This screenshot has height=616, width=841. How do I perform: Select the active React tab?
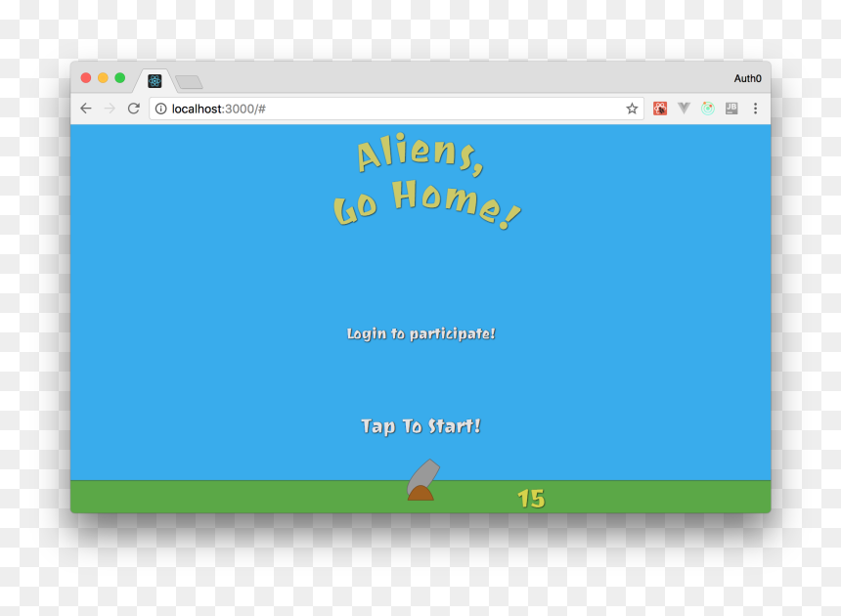155,81
